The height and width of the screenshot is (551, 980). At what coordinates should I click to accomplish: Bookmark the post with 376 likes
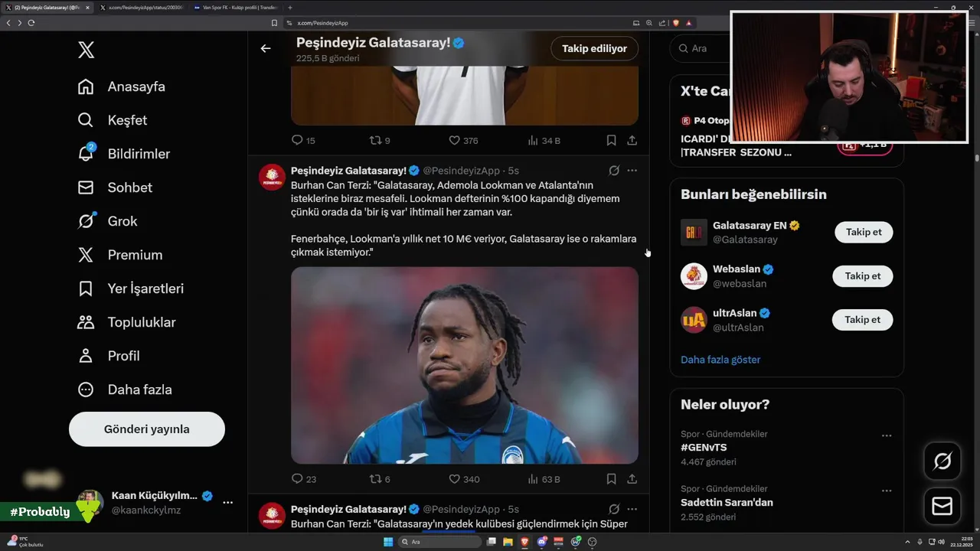(x=611, y=140)
